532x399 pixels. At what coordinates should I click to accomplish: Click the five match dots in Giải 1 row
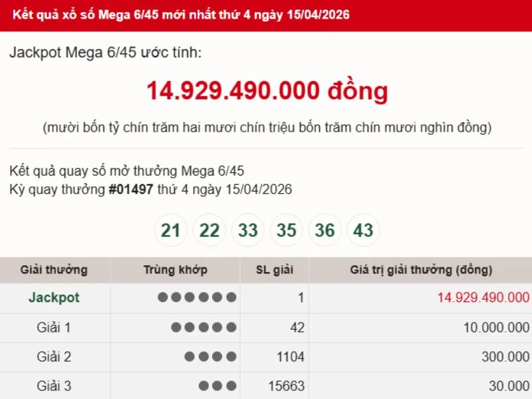pyautogui.click(x=203, y=327)
